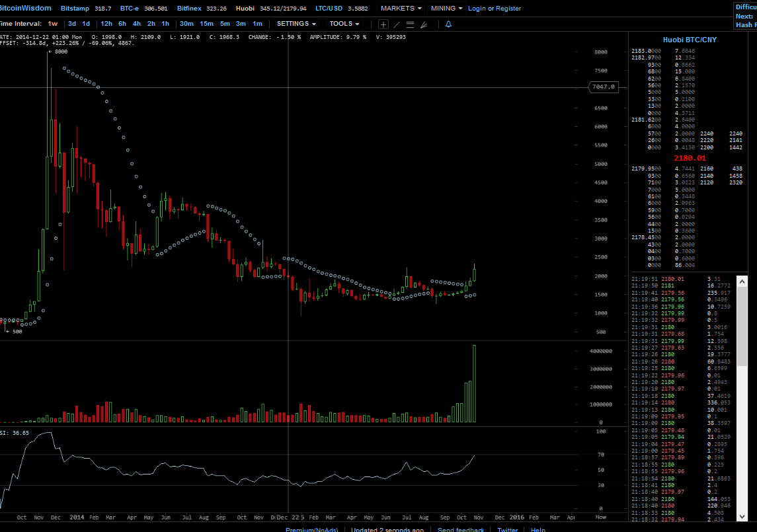Enable the 15m chart interval

coord(206,23)
